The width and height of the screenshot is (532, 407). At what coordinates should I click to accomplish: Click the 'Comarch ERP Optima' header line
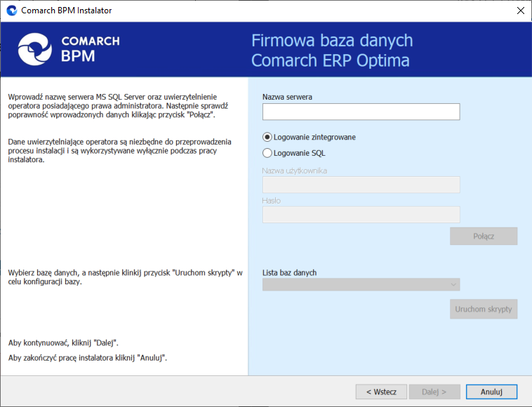click(331, 61)
